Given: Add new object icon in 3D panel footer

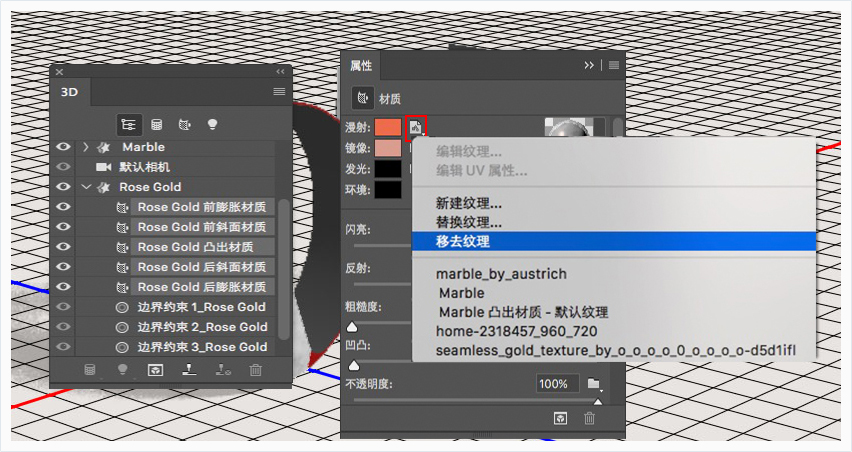Looking at the screenshot, I should click(90, 370).
